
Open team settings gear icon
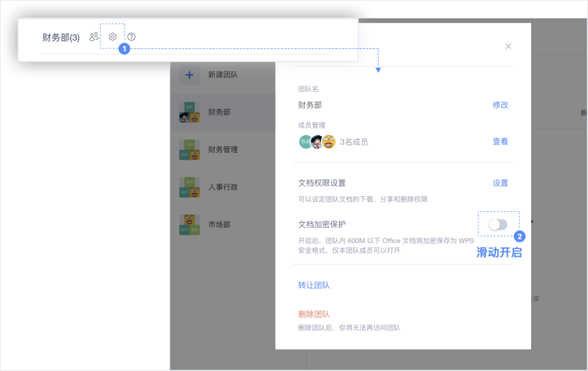click(x=113, y=37)
